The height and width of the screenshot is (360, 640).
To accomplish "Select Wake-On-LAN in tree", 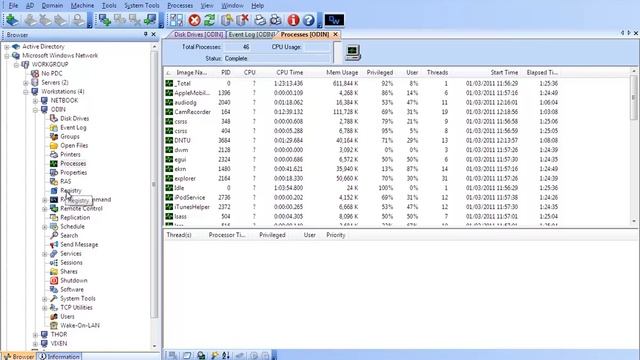I will [x=80, y=325].
